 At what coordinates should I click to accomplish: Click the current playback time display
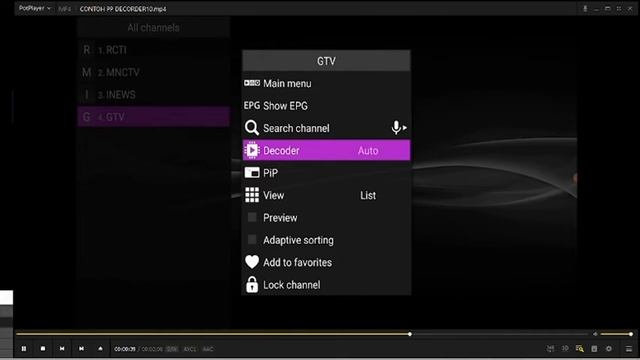click(x=125, y=349)
